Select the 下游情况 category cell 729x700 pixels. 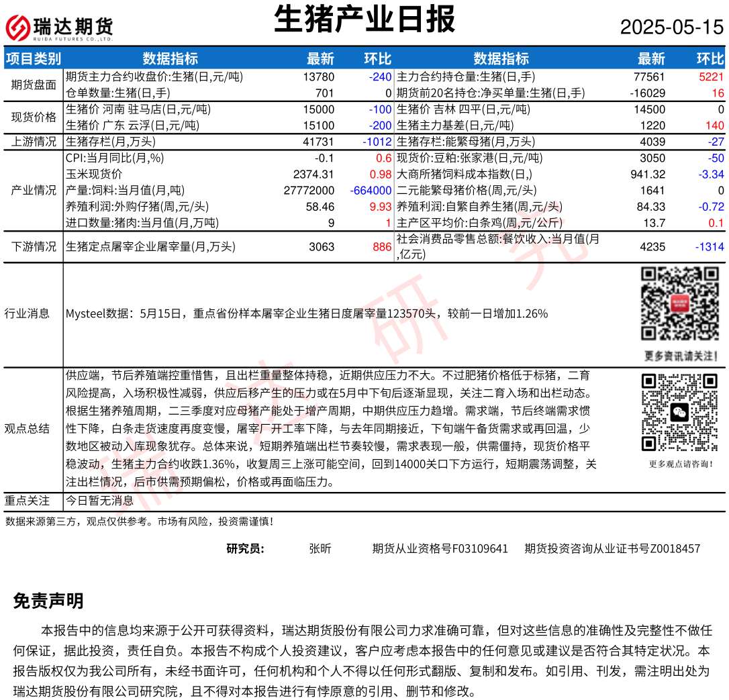click(x=34, y=246)
